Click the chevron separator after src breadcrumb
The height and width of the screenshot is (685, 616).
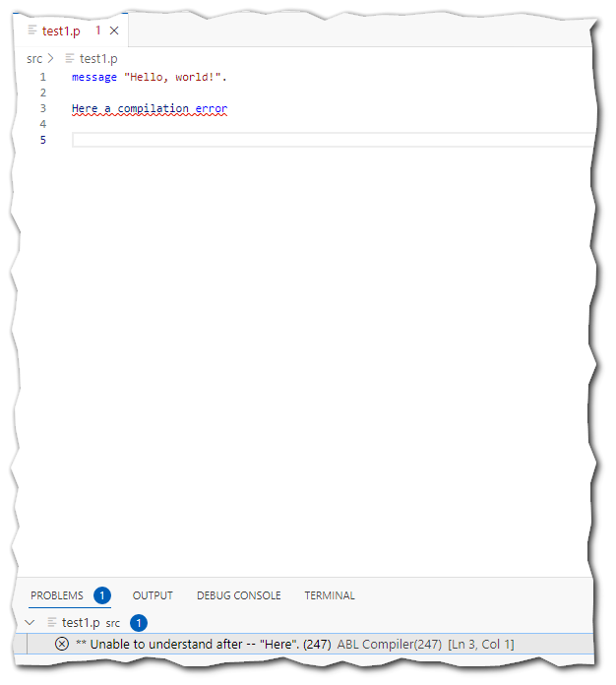click(x=51, y=58)
